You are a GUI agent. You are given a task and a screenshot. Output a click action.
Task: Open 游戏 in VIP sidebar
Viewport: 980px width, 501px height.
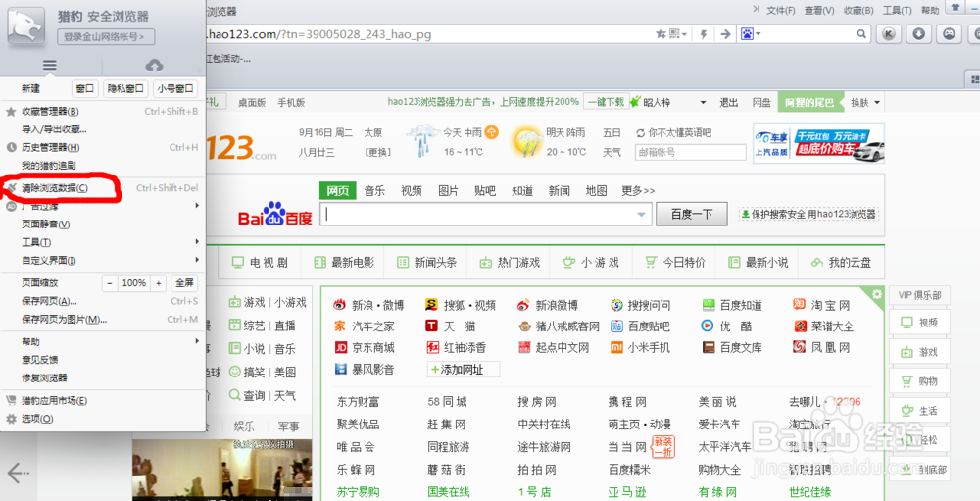click(x=919, y=352)
